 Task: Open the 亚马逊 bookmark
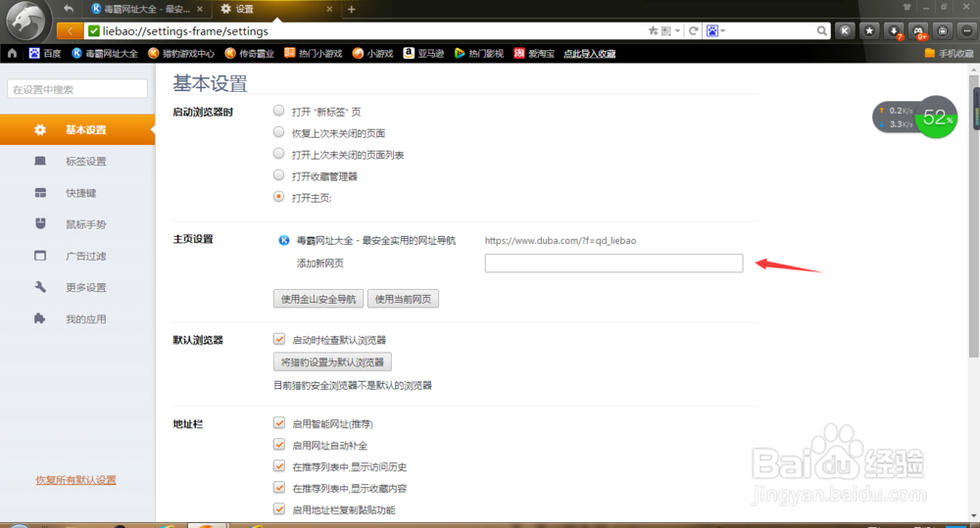pyautogui.click(x=423, y=53)
